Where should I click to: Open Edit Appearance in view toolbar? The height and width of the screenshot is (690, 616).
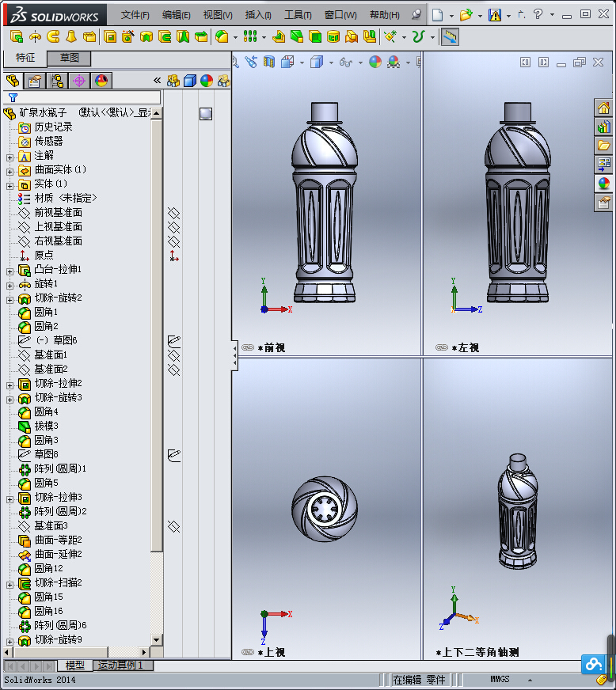tap(375, 62)
